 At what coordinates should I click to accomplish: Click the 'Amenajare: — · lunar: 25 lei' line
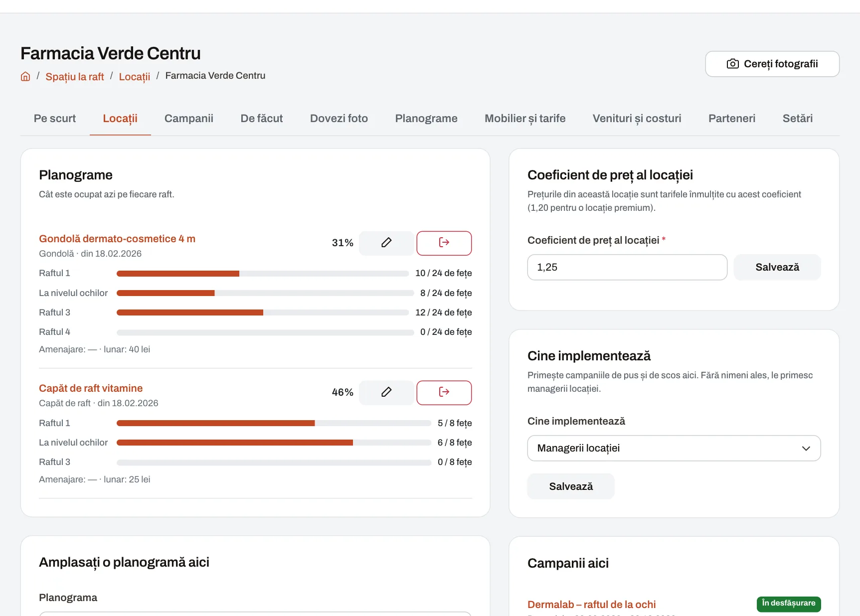point(95,479)
